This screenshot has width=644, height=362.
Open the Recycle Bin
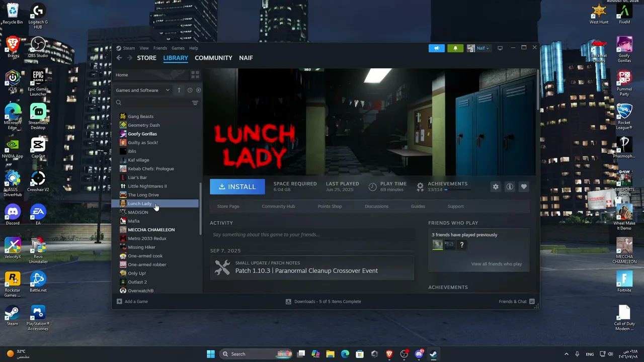point(13,14)
